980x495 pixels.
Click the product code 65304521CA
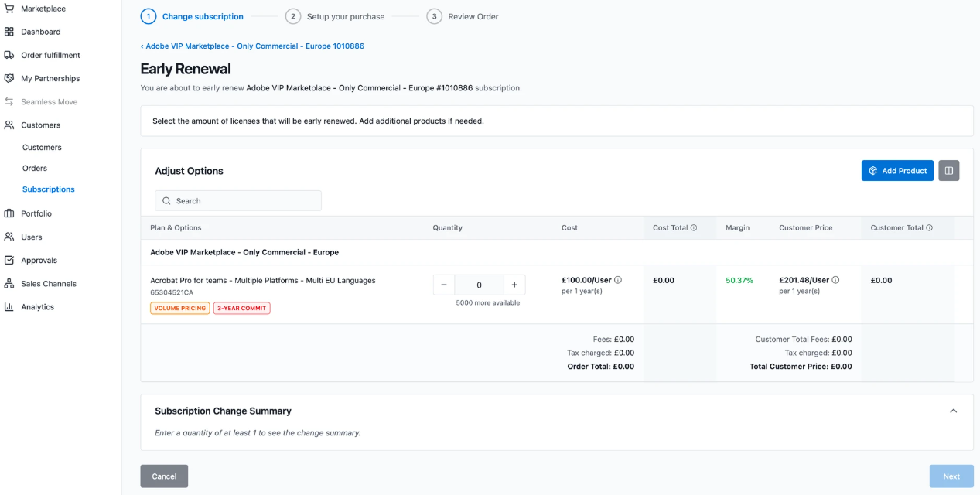pyautogui.click(x=172, y=292)
